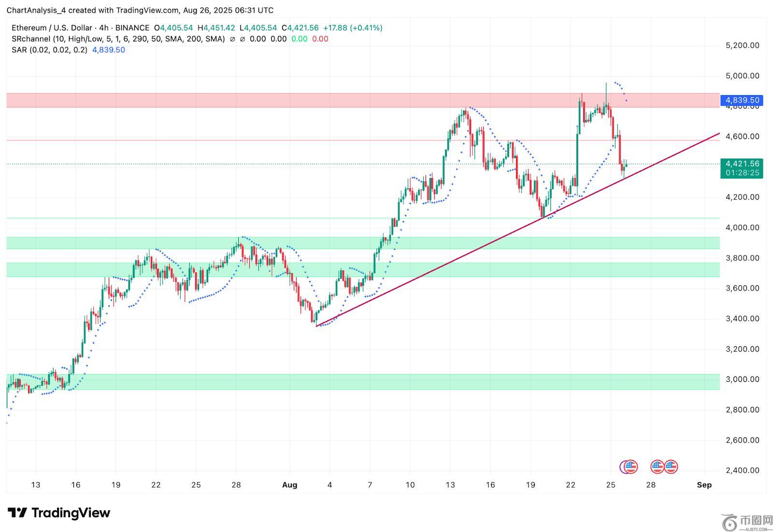Click the TradingView logo at bottom left
773x532 pixels.
[59, 513]
